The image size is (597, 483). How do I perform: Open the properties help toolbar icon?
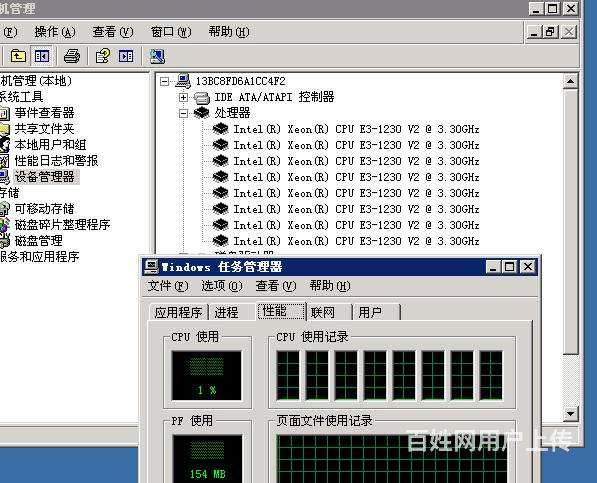102,56
